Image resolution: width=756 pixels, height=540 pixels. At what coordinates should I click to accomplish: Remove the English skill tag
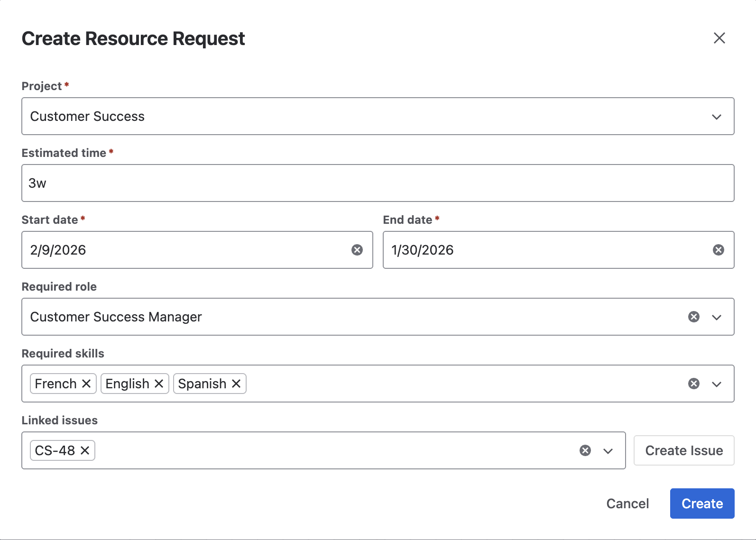tap(159, 384)
